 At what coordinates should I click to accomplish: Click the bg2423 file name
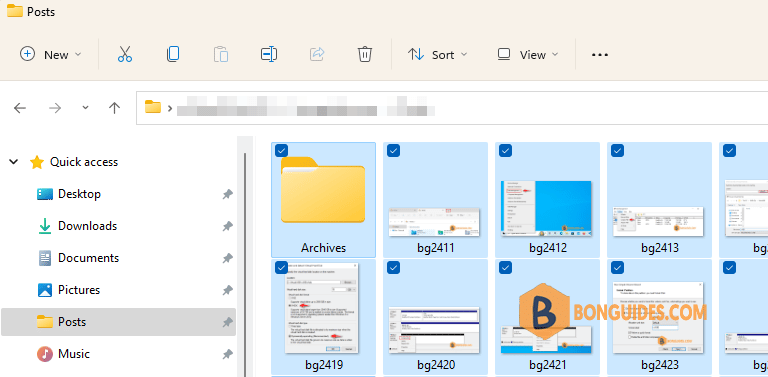click(x=660, y=365)
